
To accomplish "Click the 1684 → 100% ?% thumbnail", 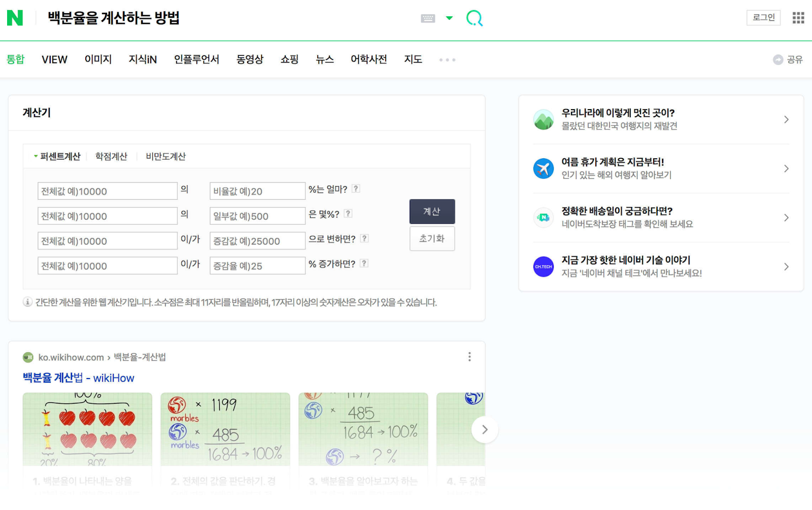I will [363, 429].
